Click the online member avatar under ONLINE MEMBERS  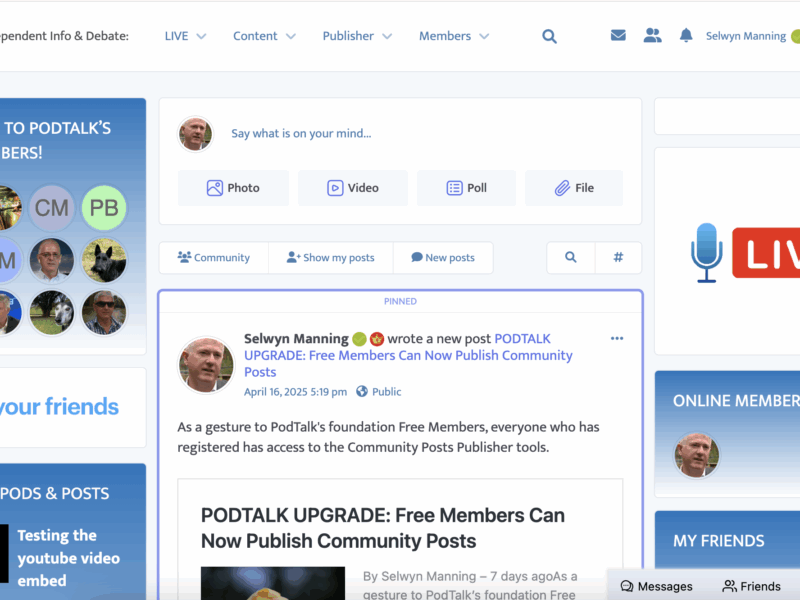tap(696, 455)
